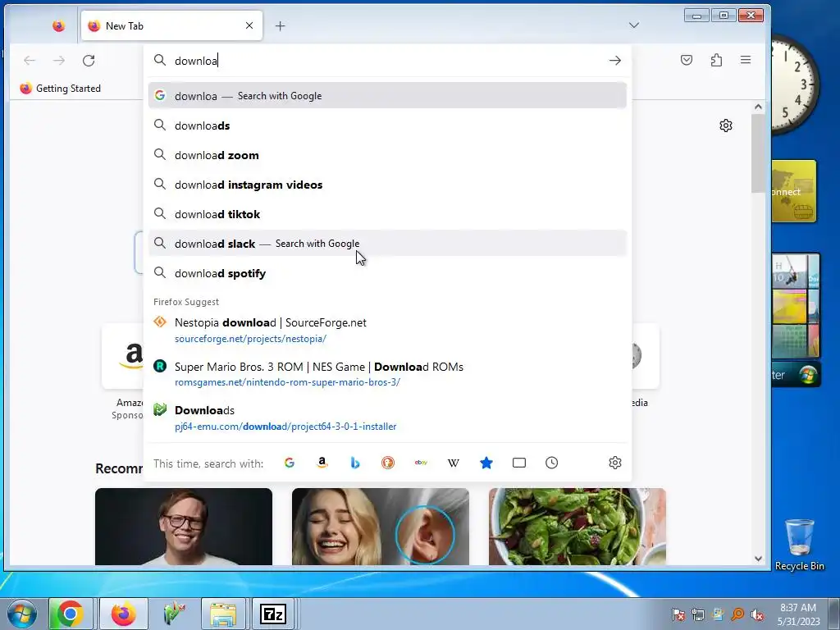Viewport: 840px width, 630px height.
Task: Pick the 'download tiktok' suggestion
Action: pyautogui.click(x=387, y=214)
